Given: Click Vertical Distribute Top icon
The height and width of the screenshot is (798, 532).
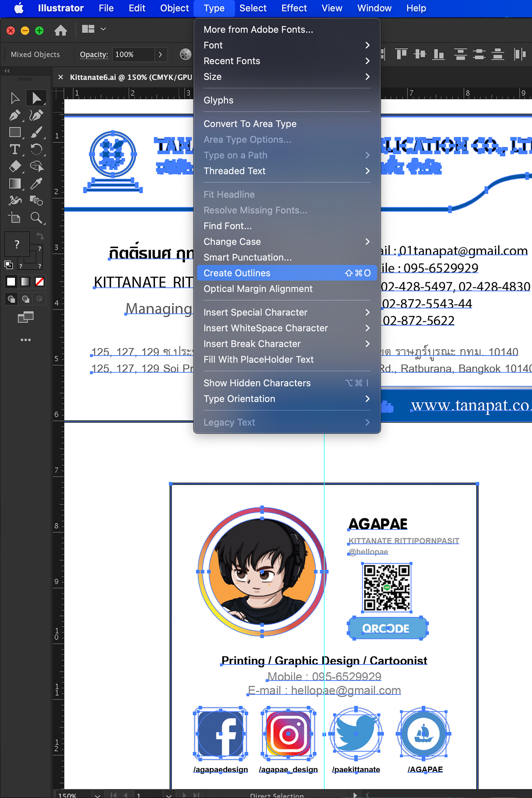Looking at the screenshot, I should tap(460, 54).
